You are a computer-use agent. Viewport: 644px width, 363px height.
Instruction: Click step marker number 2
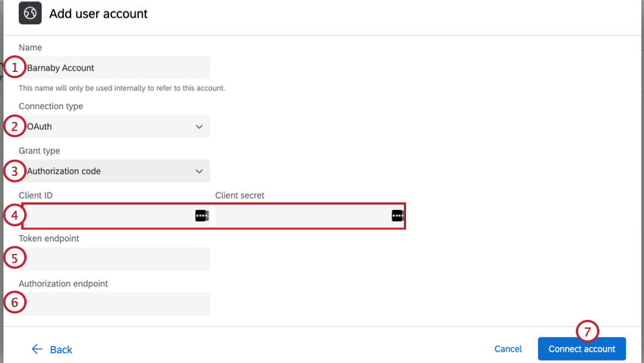(14, 126)
